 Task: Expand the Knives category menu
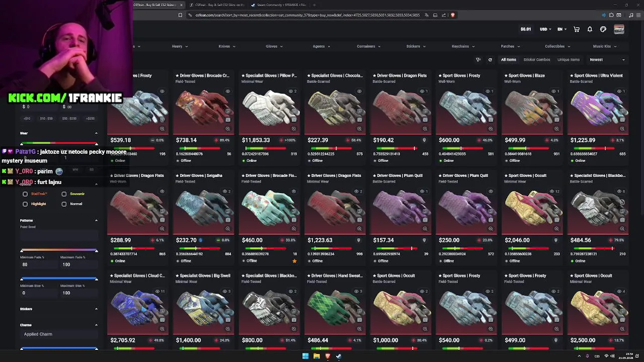point(226,46)
